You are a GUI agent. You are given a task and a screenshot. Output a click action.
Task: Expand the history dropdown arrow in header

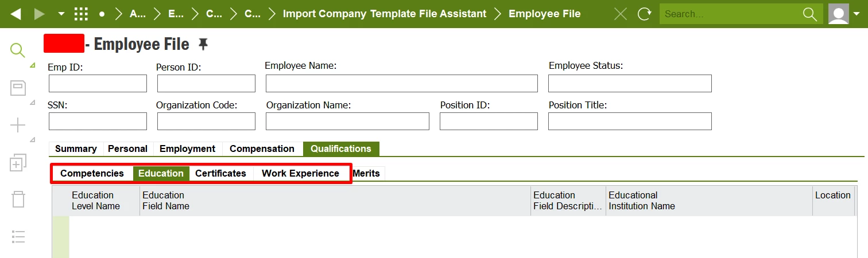coord(61,14)
